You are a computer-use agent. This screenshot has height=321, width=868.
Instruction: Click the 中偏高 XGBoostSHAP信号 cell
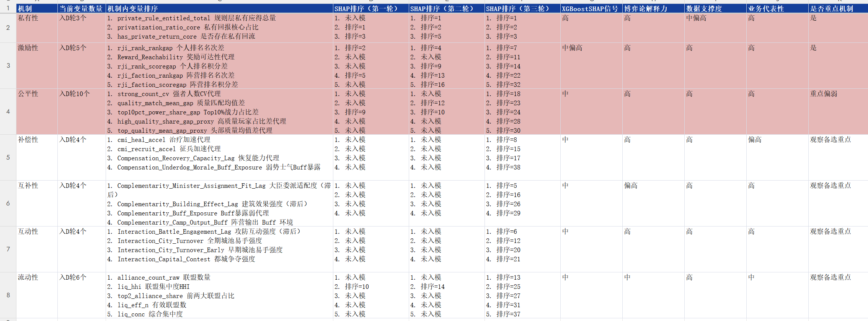tap(591, 65)
